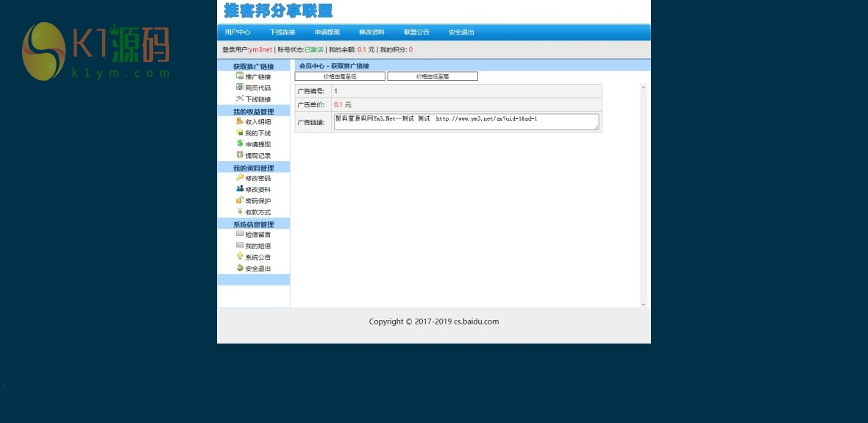Click the 广告单价: label cell
The width and height of the screenshot is (868, 423).
coord(313,104)
